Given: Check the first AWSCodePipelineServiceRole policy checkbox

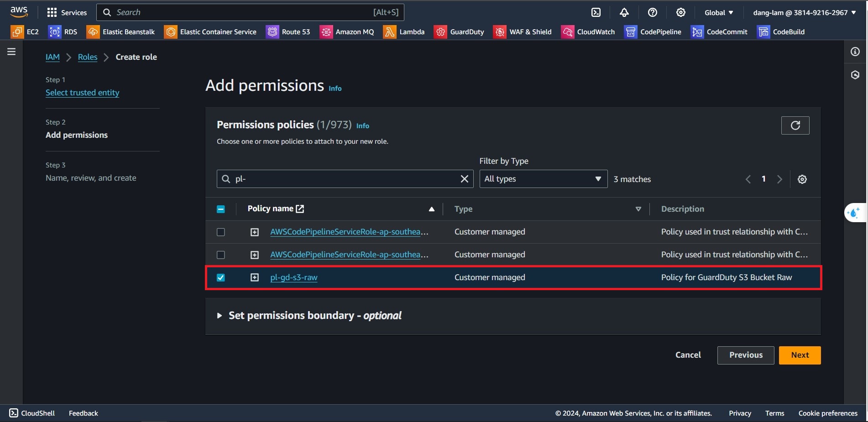Looking at the screenshot, I should 221,232.
